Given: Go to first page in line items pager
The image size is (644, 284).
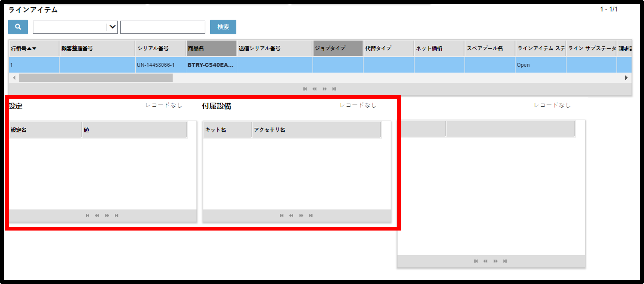Looking at the screenshot, I should (x=305, y=89).
